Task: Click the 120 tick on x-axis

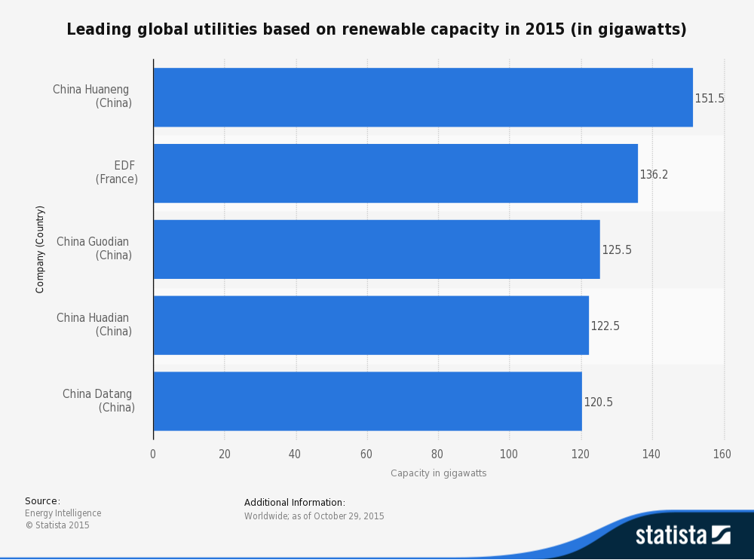Action: point(581,454)
